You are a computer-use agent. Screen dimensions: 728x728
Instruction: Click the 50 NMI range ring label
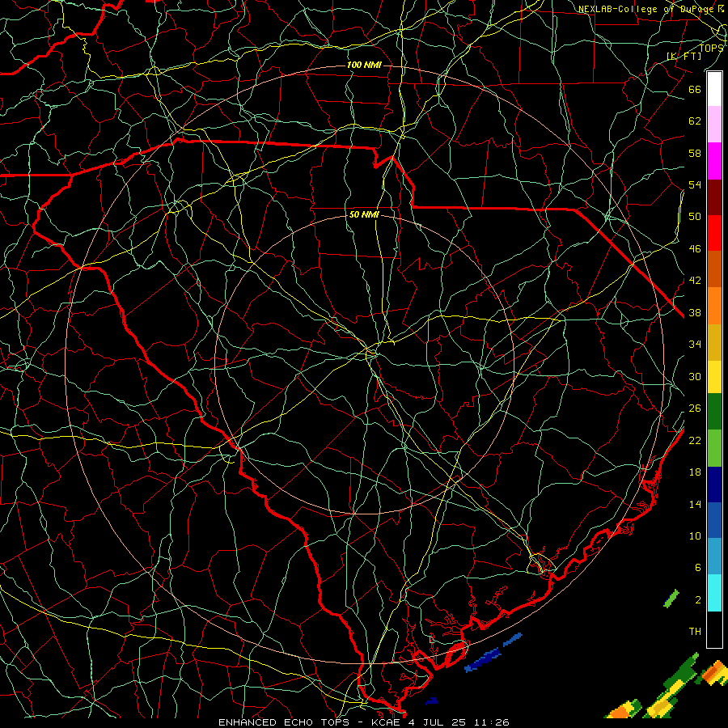364,214
